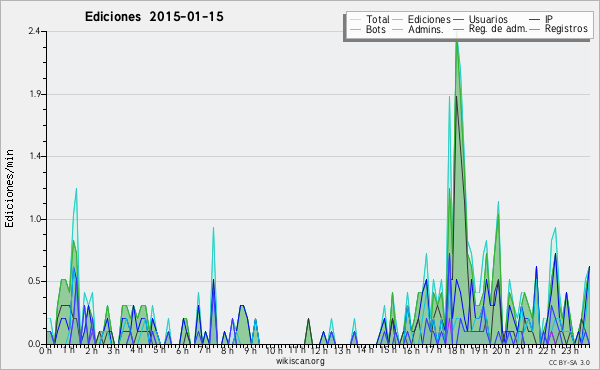600x370 pixels.
Task: Click the '10 h' x-axis label
Action: pyautogui.click(x=274, y=350)
